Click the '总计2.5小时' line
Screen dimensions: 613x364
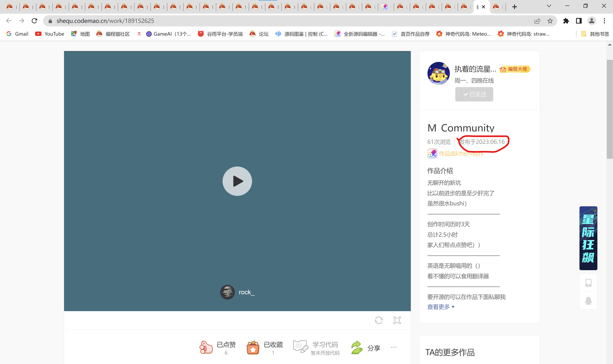[442, 235]
